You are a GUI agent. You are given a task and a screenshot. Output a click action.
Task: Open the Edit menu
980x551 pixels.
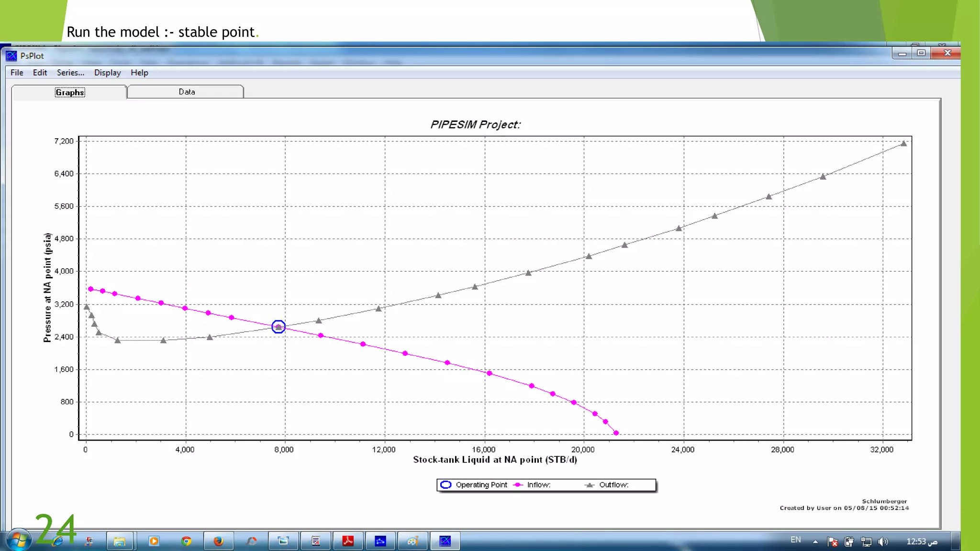tap(40, 73)
